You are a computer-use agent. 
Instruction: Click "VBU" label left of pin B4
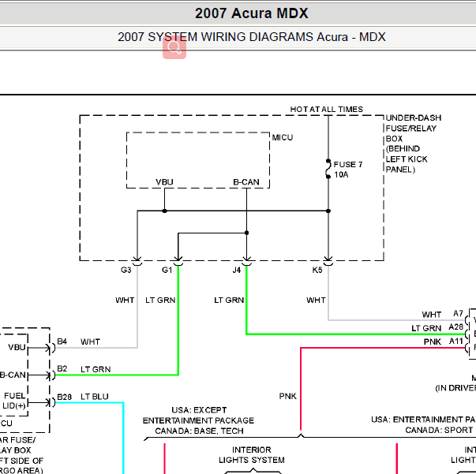(17, 347)
